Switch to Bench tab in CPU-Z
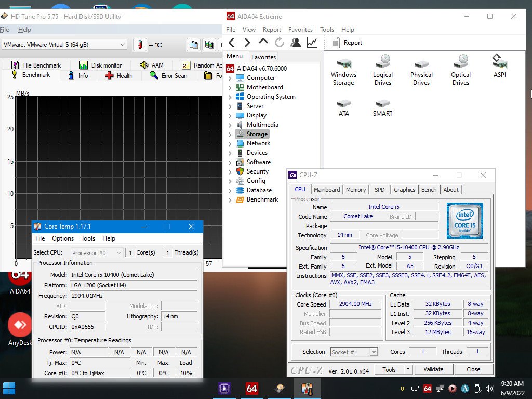Viewport: 532px width, 399px height. (429, 190)
